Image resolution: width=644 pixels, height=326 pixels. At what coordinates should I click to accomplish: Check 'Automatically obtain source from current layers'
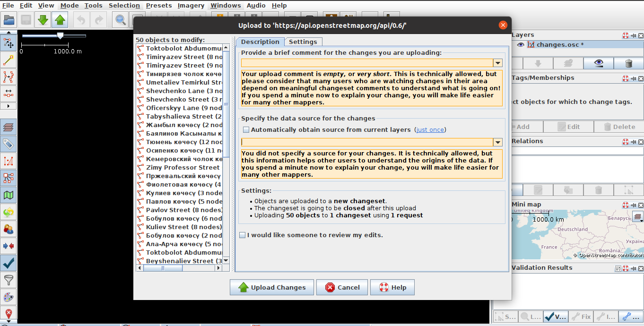[x=246, y=129]
